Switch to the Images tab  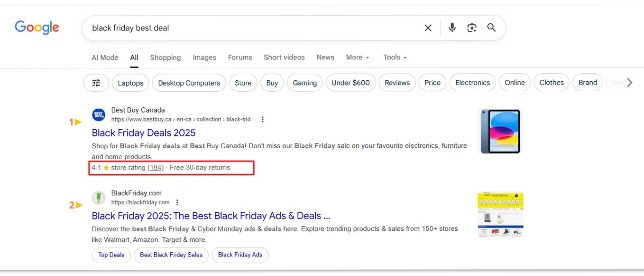204,57
